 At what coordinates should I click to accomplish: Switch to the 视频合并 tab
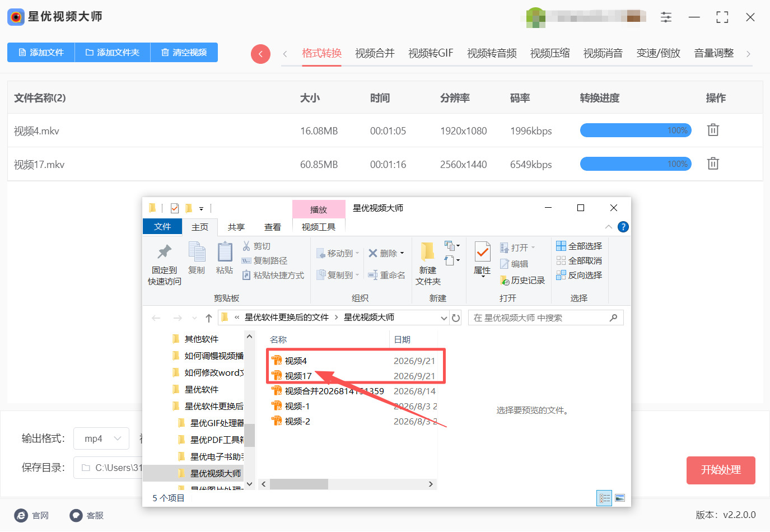click(x=375, y=53)
